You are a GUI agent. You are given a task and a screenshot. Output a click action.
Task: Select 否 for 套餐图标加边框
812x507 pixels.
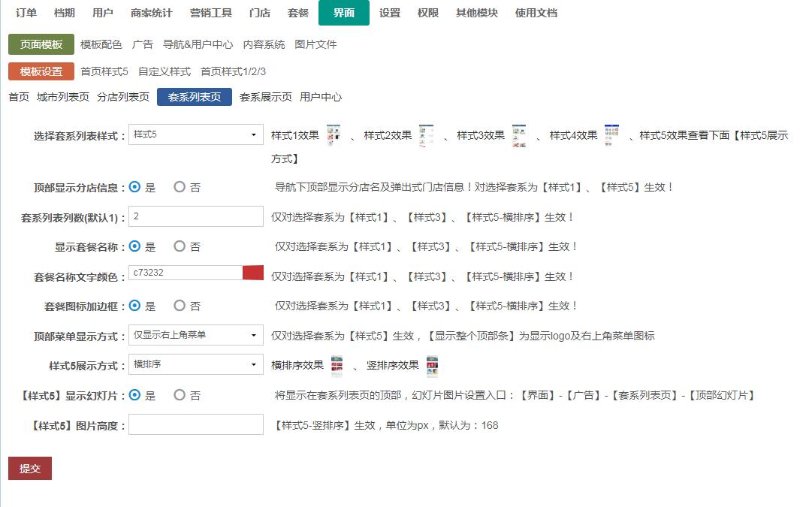coord(180,306)
